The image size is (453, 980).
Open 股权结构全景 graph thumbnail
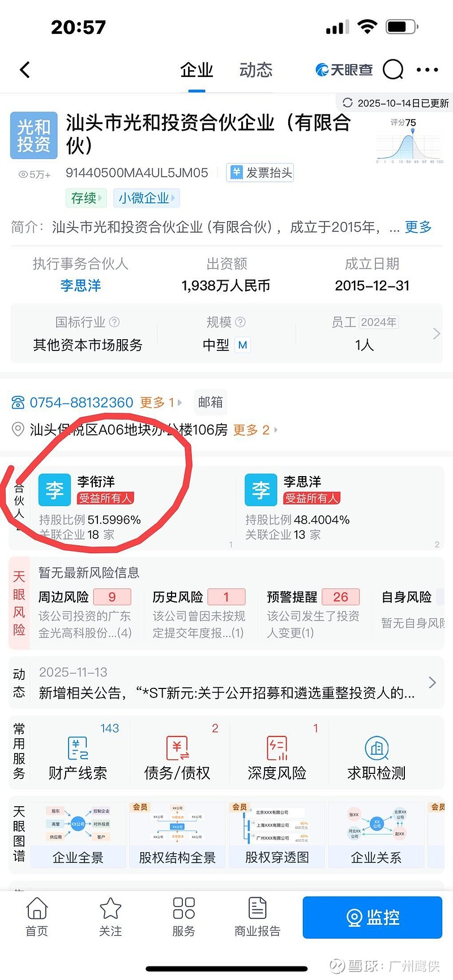pyautogui.click(x=177, y=835)
